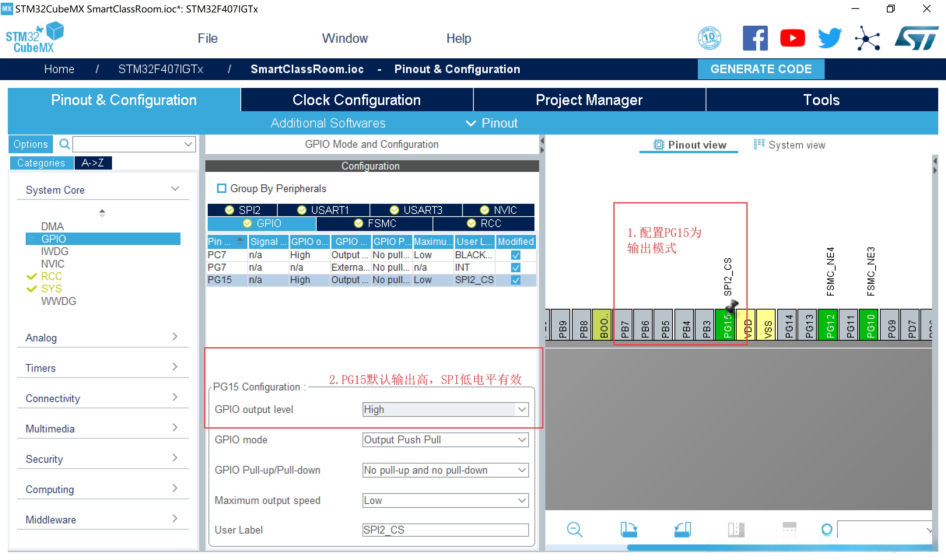Click the zoom out magnifier icon
The image size is (946, 560).
(575, 530)
